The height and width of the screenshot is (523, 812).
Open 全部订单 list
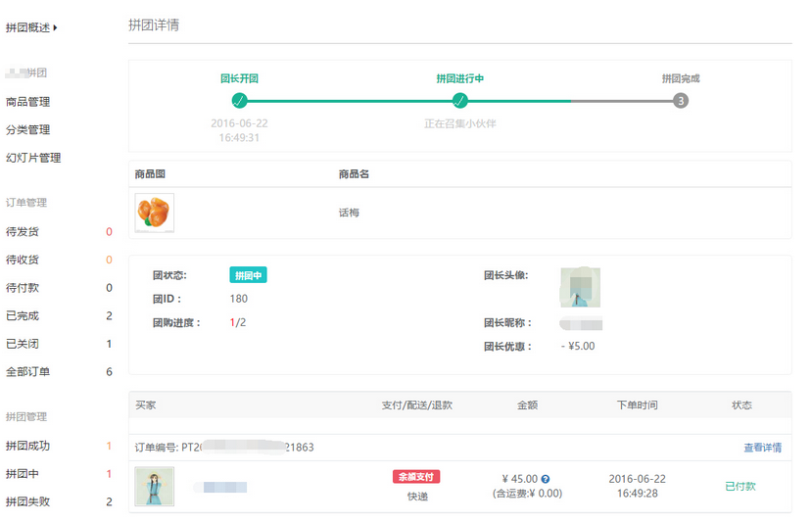click(x=27, y=372)
